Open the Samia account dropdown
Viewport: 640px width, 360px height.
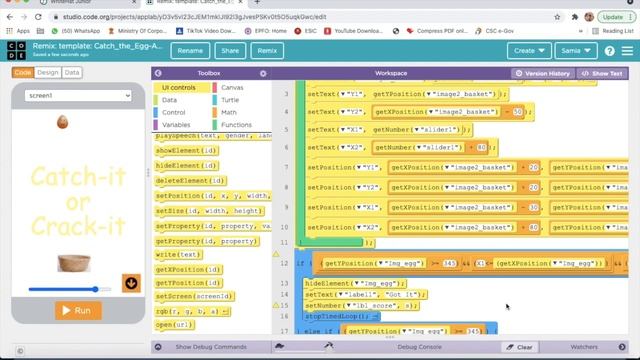click(576, 51)
